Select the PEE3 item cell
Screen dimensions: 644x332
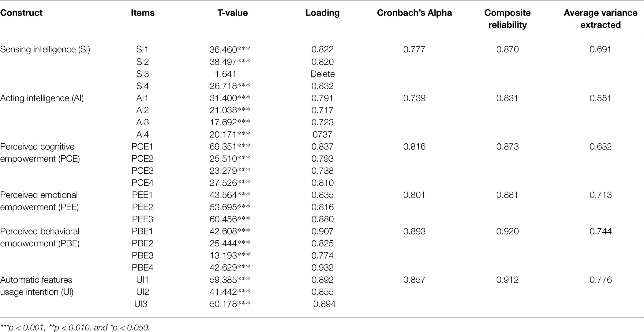click(x=143, y=219)
